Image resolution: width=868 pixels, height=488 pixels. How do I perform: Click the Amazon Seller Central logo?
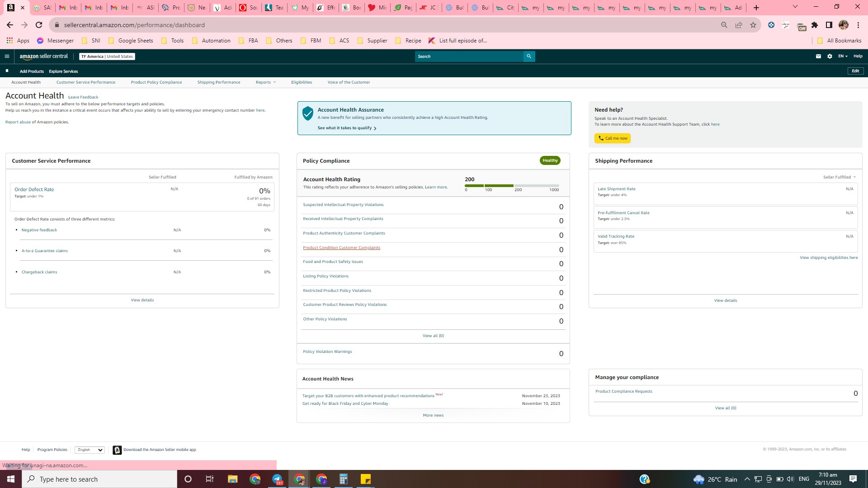[43, 56]
